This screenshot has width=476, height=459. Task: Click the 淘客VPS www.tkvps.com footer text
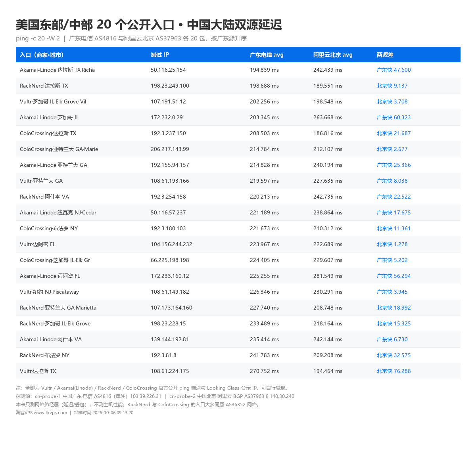click(42, 413)
